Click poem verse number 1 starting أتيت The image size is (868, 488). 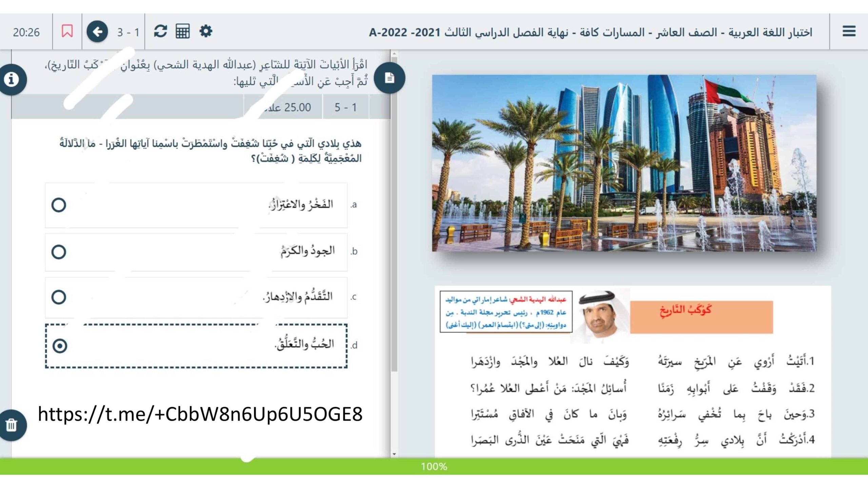(x=643, y=361)
